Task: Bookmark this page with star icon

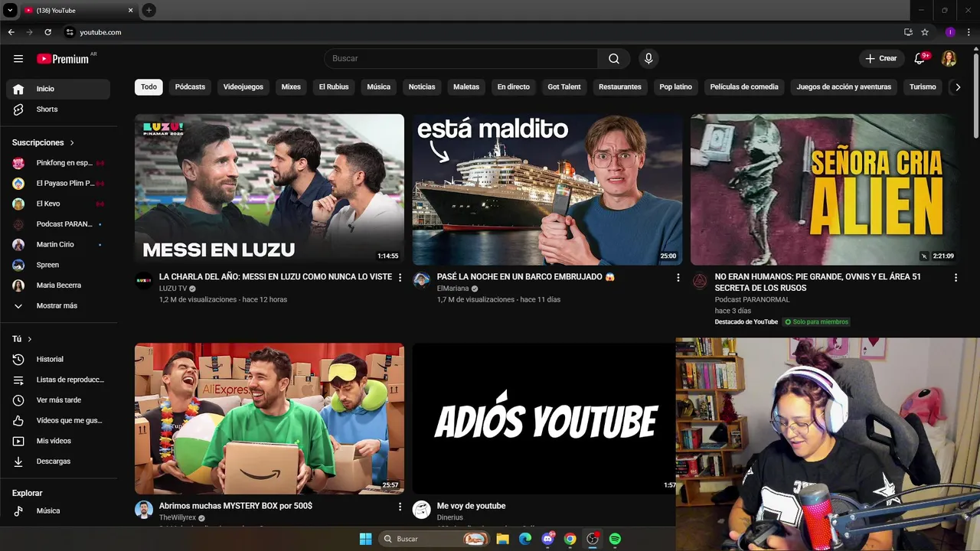Action: pos(925,32)
